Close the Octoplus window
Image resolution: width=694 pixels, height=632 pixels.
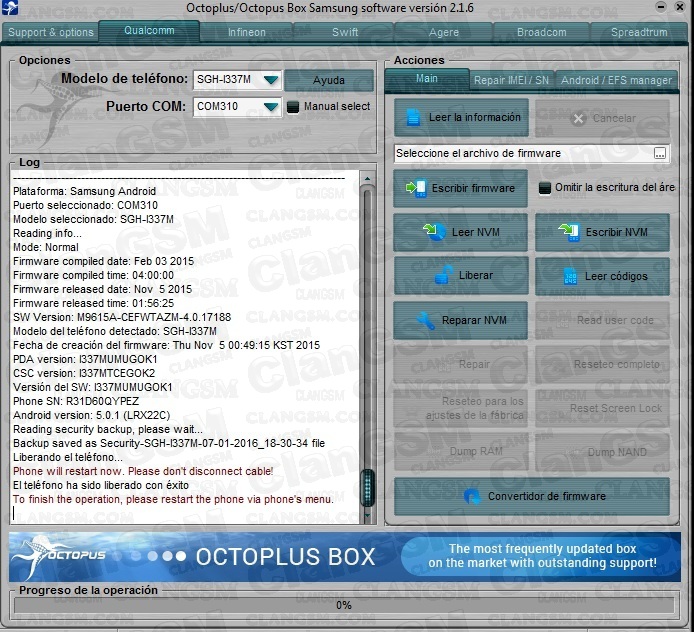pos(680,7)
